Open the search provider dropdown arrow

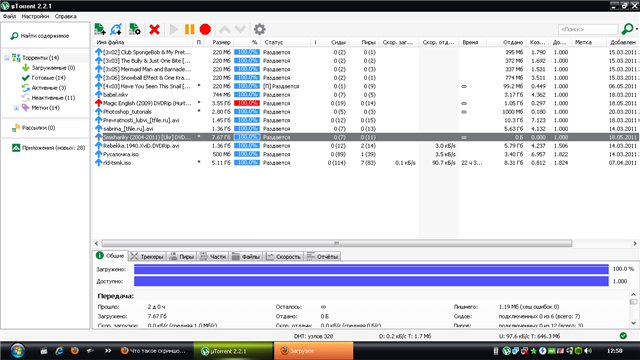pyautogui.click(x=637, y=29)
